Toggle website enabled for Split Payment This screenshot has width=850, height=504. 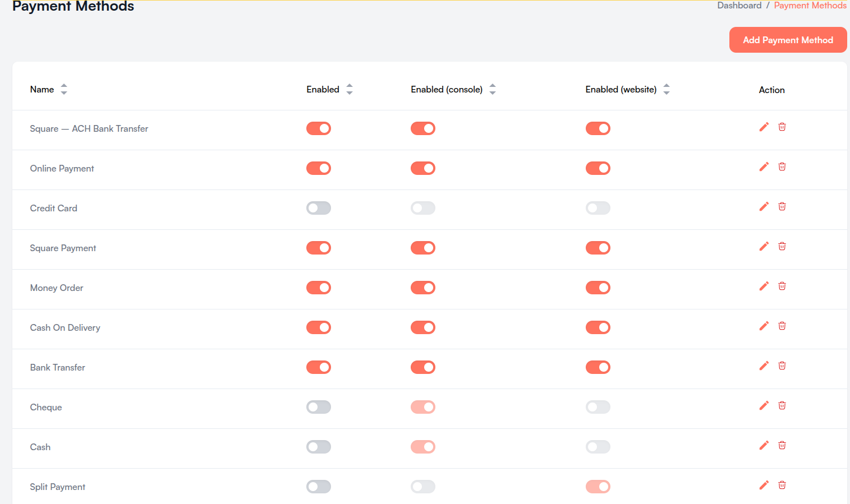tap(598, 487)
